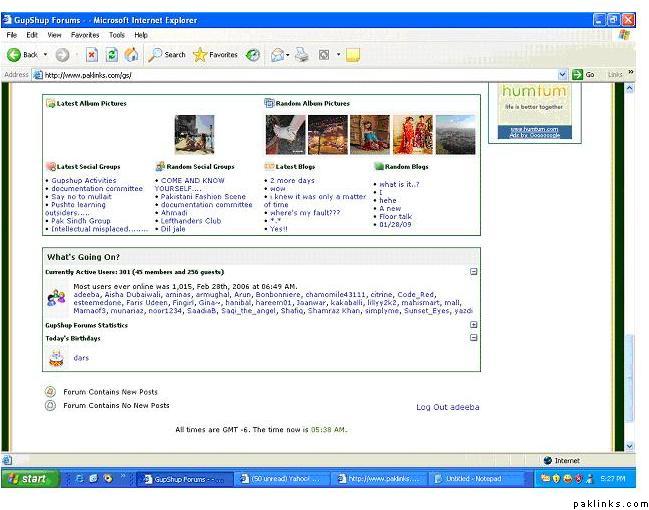
Task: Click the Mail toolbar icon
Action: [277, 55]
